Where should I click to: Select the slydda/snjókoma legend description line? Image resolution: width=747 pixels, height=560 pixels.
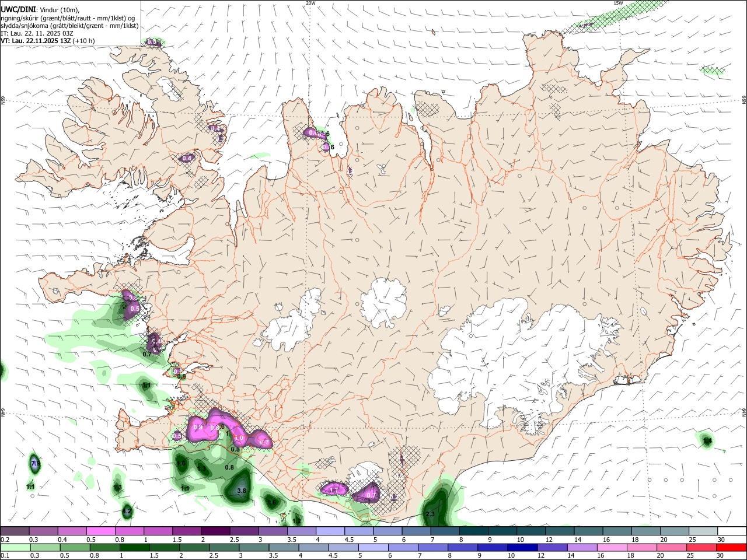69,26
